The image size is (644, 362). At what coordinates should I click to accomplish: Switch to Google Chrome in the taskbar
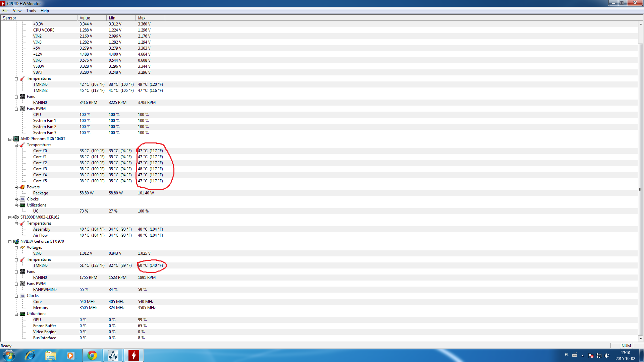coord(92,355)
